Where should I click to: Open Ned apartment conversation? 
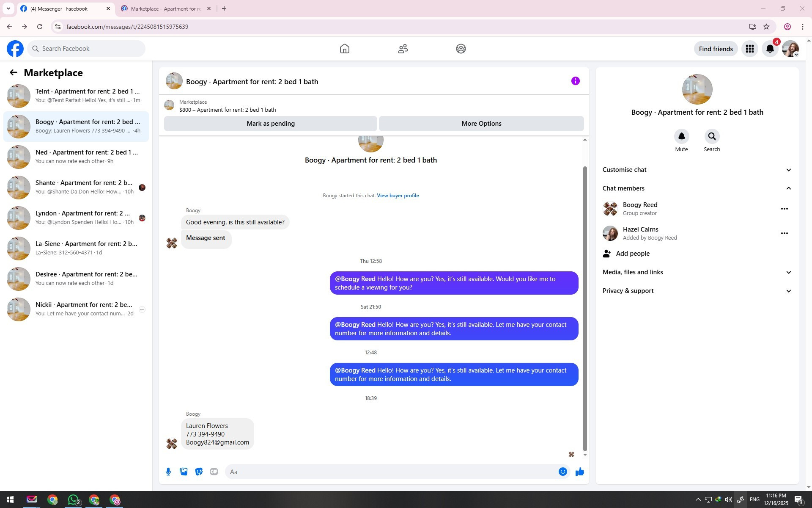76,157
